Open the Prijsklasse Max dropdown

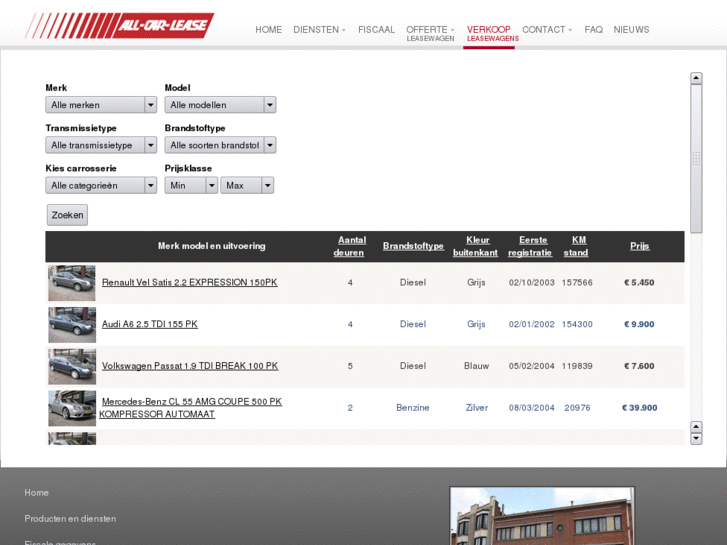click(x=247, y=186)
